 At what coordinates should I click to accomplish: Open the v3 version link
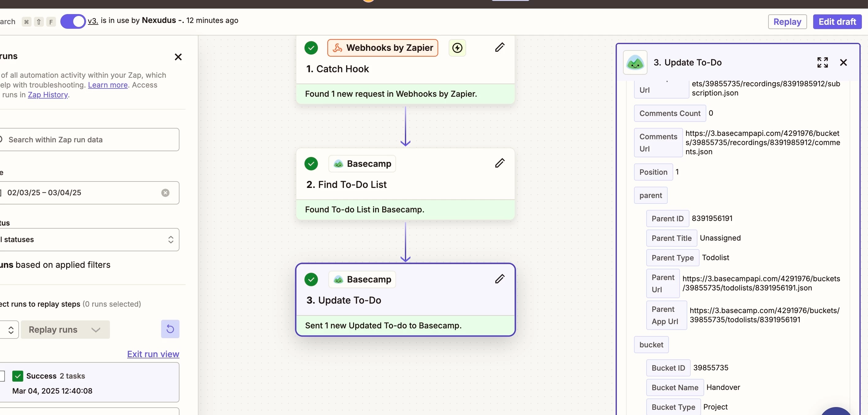point(93,21)
